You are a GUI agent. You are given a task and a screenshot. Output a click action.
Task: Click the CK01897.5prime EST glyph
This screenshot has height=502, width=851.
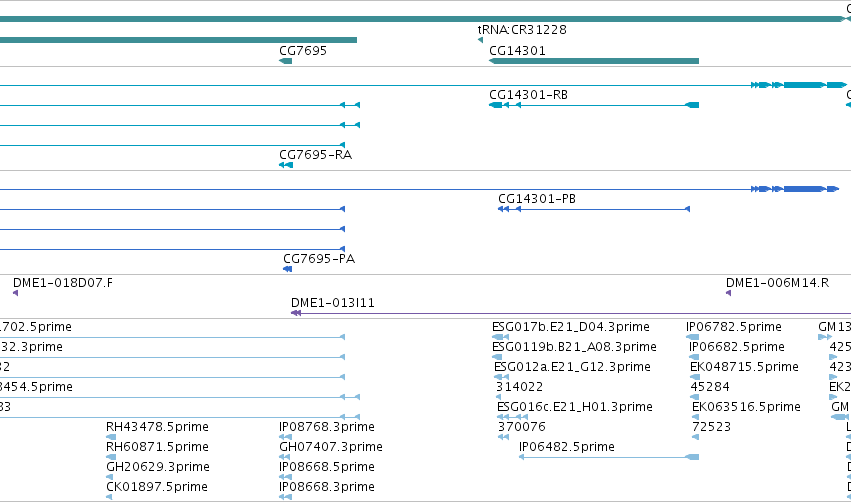click(109, 497)
